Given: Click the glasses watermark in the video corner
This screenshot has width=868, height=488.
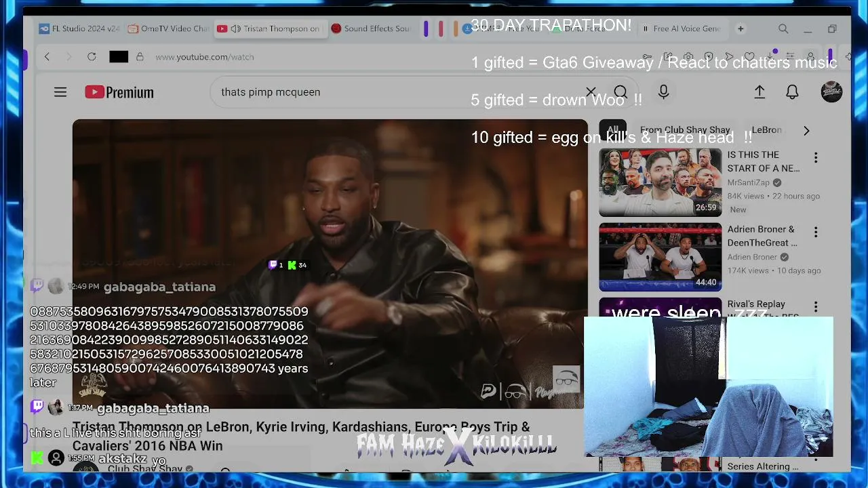Looking at the screenshot, I should 566,380.
